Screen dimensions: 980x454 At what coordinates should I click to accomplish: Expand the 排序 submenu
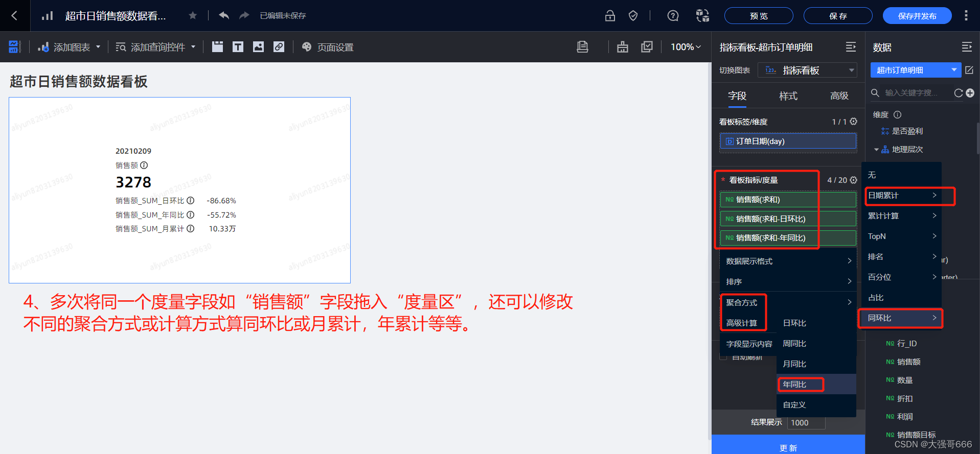click(788, 281)
